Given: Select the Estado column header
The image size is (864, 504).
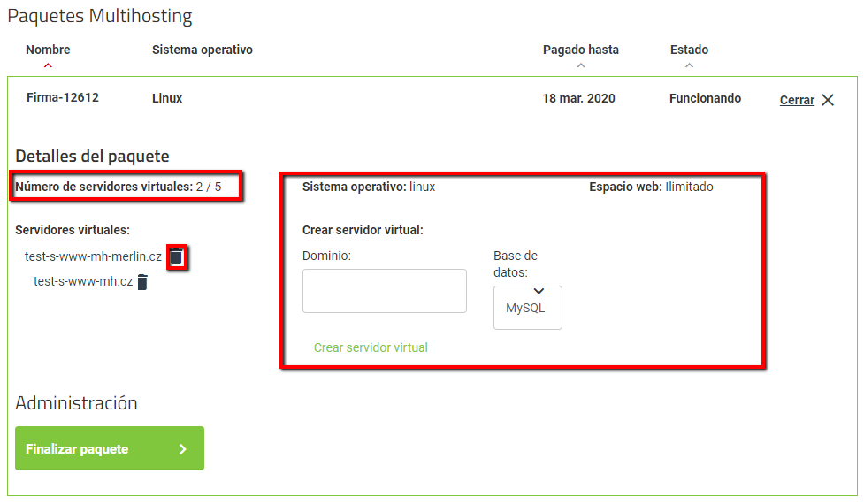Looking at the screenshot, I should coord(689,50).
